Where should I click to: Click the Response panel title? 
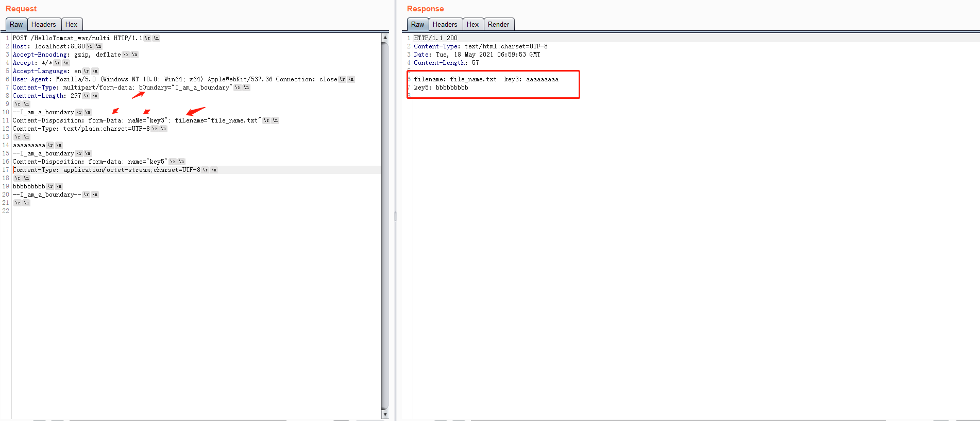point(425,9)
